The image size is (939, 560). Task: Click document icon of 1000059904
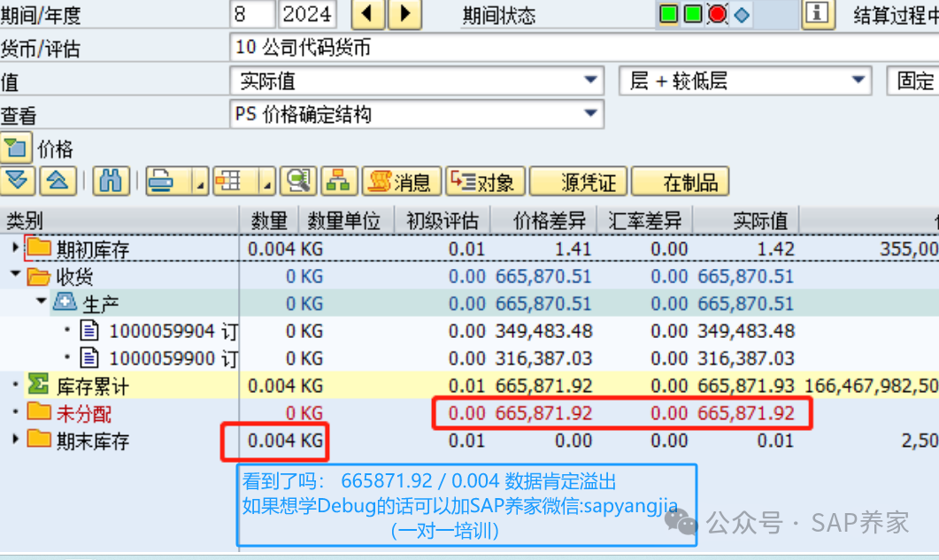point(89,330)
